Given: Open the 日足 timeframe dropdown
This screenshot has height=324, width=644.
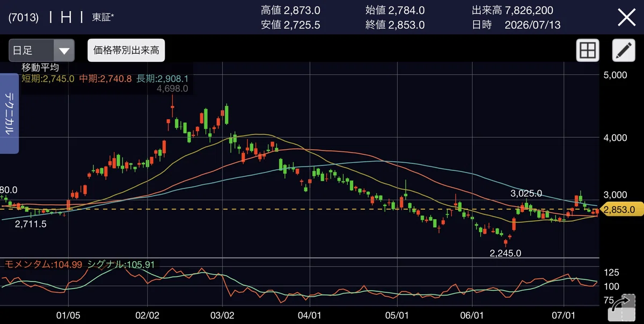Looking at the screenshot, I should [41, 51].
